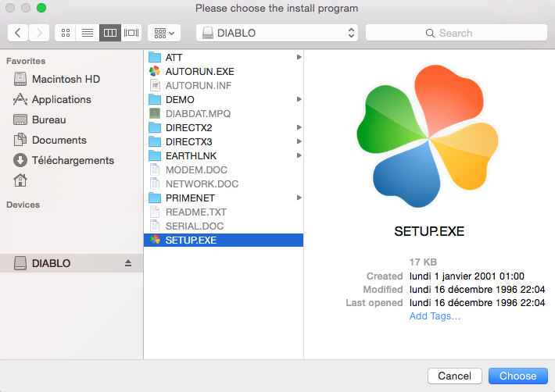Screen dimensions: 555x392
Task: Open Bureau in the sidebar
Action: click(x=40, y=119)
